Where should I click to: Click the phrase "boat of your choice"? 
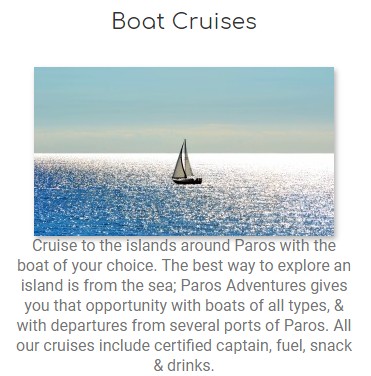(x=86, y=266)
